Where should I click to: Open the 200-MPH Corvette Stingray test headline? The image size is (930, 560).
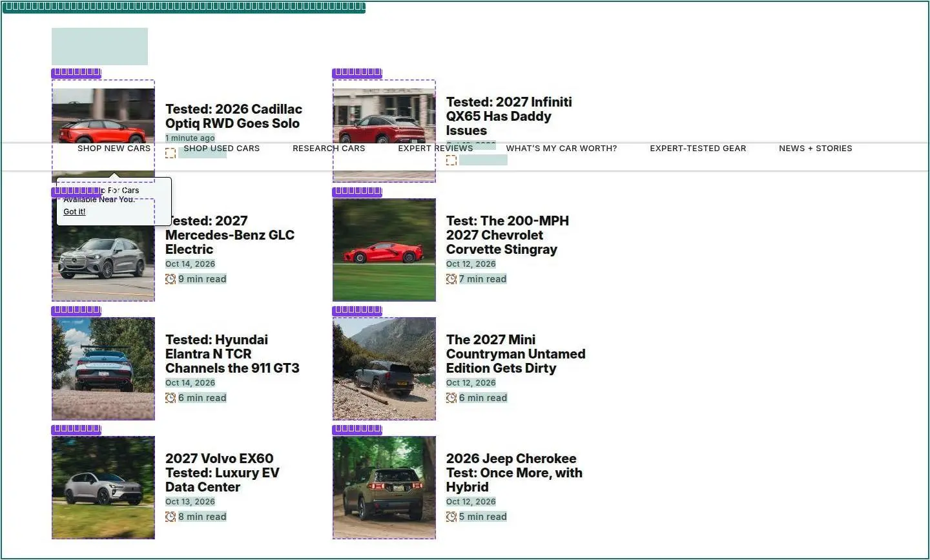click(508, 235)
